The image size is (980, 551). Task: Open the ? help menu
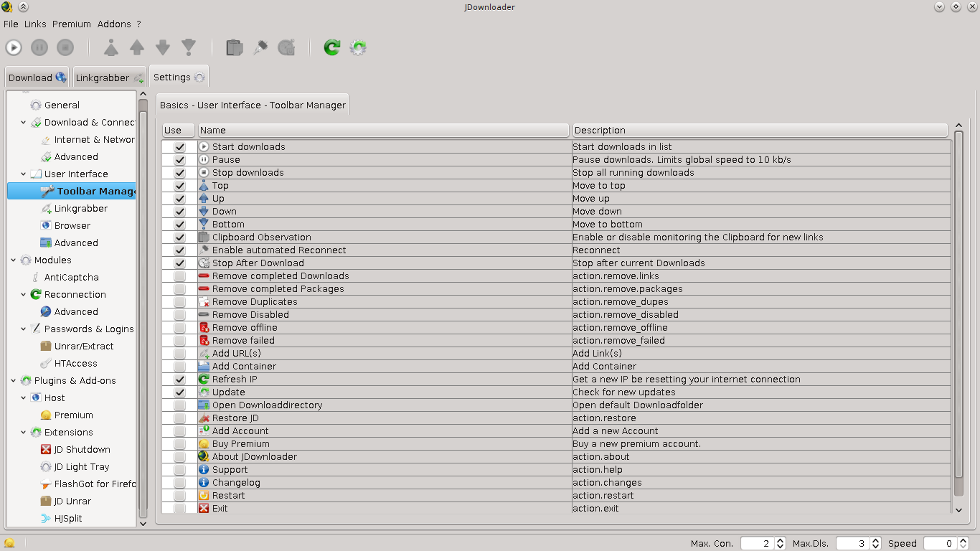tap(138, 24)
